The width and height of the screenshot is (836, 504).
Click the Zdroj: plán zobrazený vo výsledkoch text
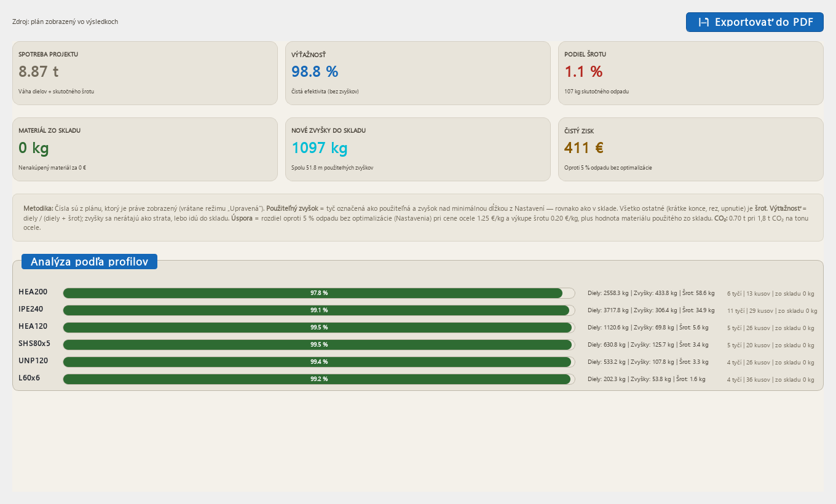pos(65,22)
